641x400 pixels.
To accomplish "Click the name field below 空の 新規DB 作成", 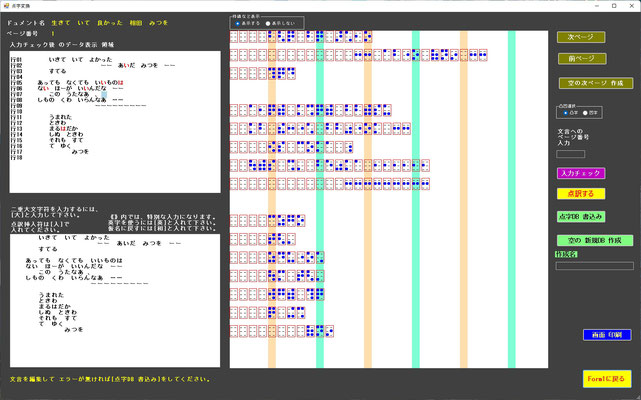I will click(x=594, y=266).
